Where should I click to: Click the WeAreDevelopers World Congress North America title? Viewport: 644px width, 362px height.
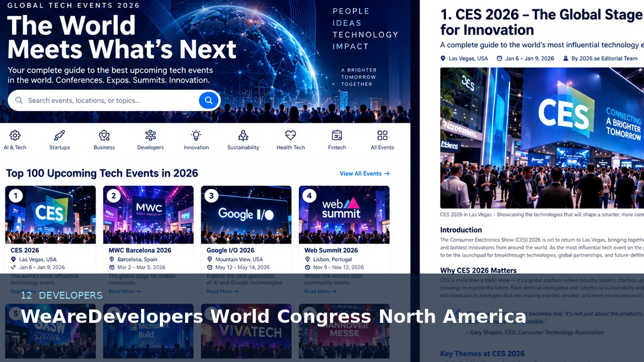273,316
